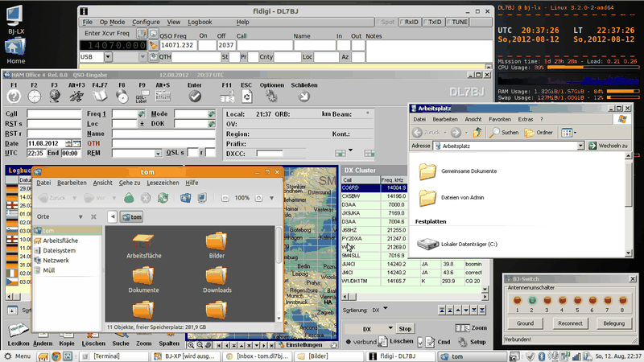Click the Suchen icon in Arbeitsplatz window
Viewport: 644px width, 362px height.
pos(504,132)
